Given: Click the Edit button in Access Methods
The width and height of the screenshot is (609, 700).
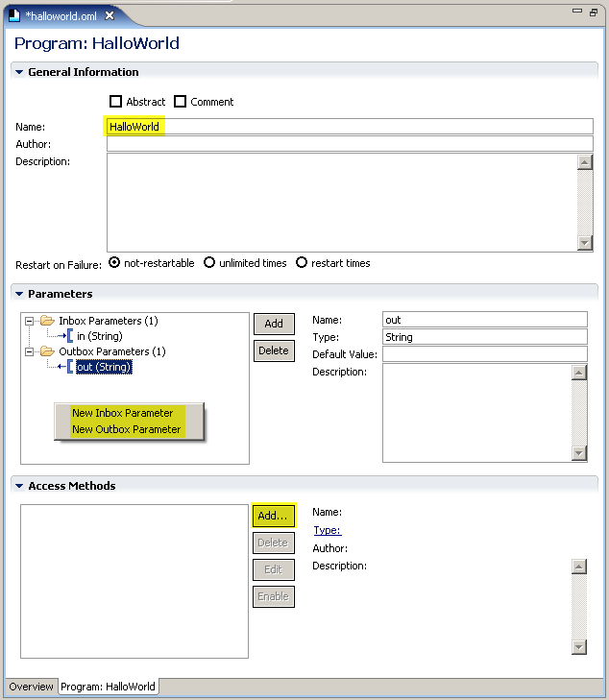Looking at the screenshot, I should pyautogui.click(x=273, y=569).
